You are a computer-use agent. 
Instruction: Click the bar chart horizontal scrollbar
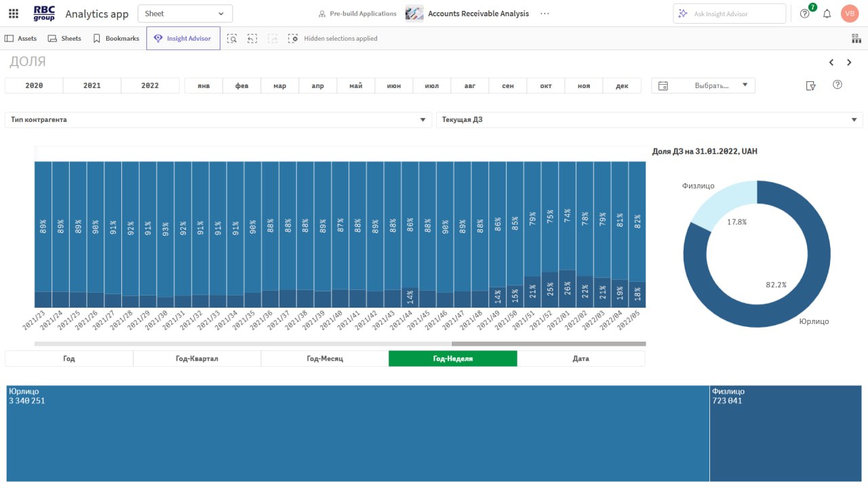[x=548, y=344]
